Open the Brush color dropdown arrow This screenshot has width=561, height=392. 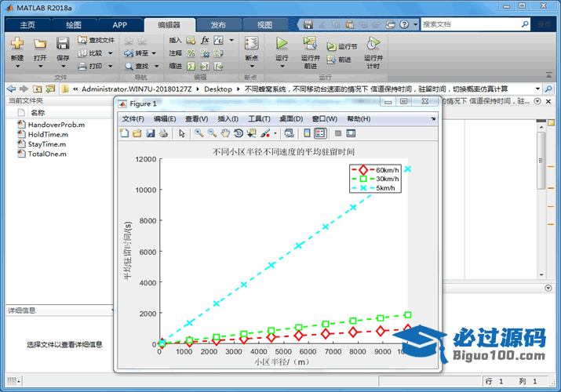coord(275,133)
